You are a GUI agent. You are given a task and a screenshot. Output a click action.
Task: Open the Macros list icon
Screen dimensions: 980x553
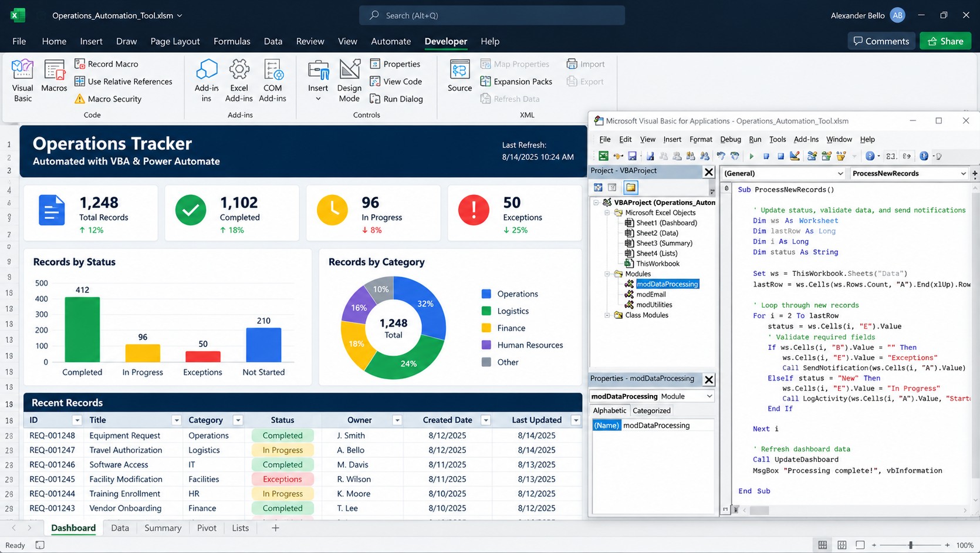pos(54,70)
